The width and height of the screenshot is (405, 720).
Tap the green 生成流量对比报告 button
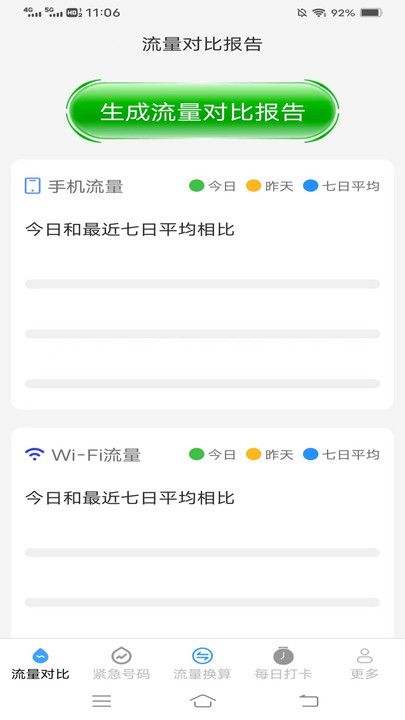coord(202,111)
